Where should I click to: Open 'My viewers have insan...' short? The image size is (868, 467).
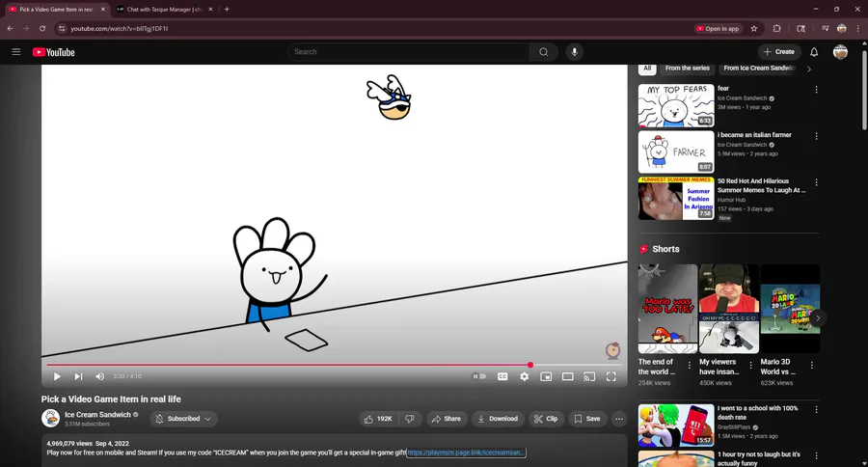(x=729, y=309)
